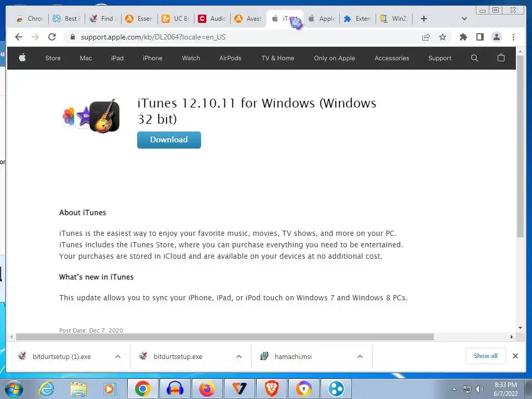Switch to the Best F tab
This screenshot has width=532, height=399.
[x=66, y=19]
